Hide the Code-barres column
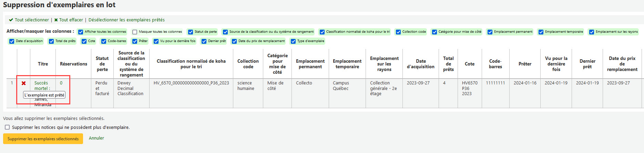Screen dimensions: 644x153 coord(104,41)
